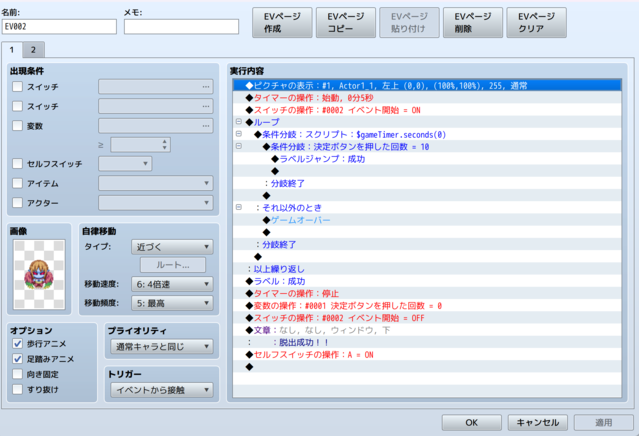Select the セルフスイッチの操作：A = ON row
Screen dimensions: 639x436
click(x=427, y=355)
